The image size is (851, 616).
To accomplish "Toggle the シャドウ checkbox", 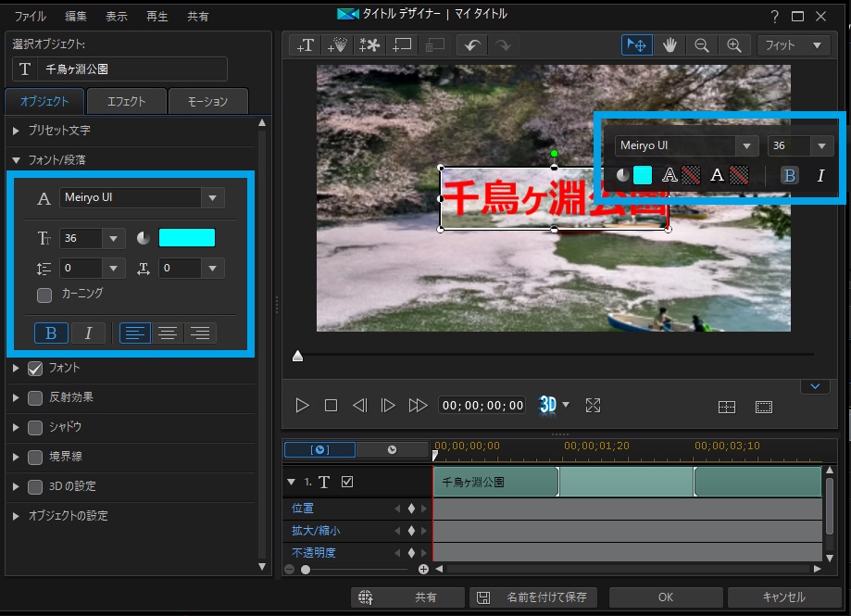I will (35, 427).
